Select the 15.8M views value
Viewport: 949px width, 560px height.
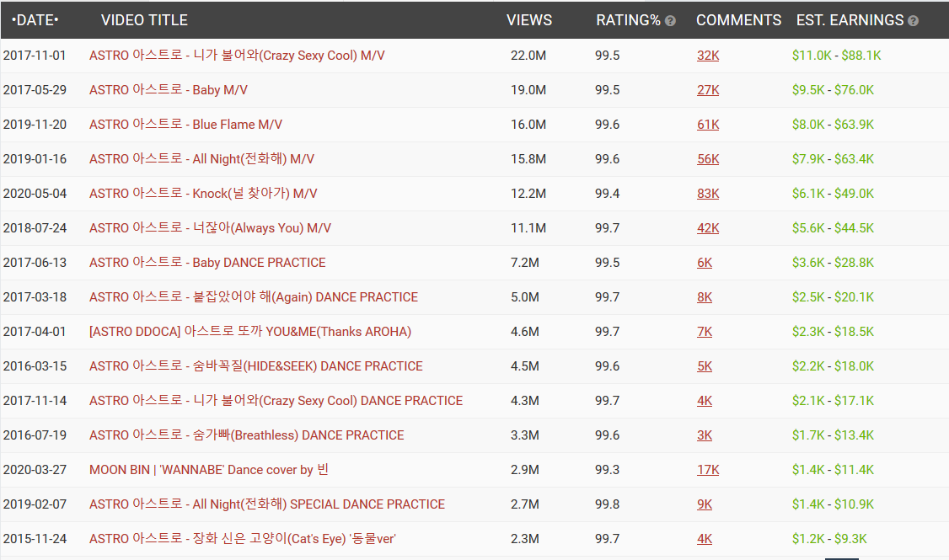(x=528, y=158)
